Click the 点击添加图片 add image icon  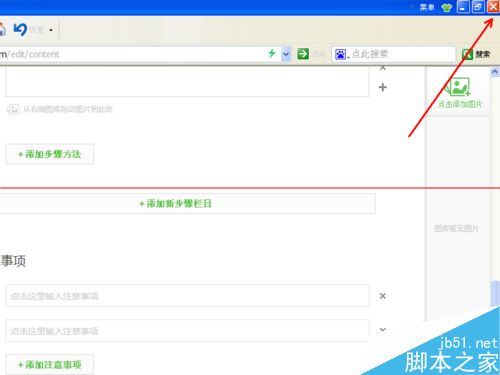[460, 92]
